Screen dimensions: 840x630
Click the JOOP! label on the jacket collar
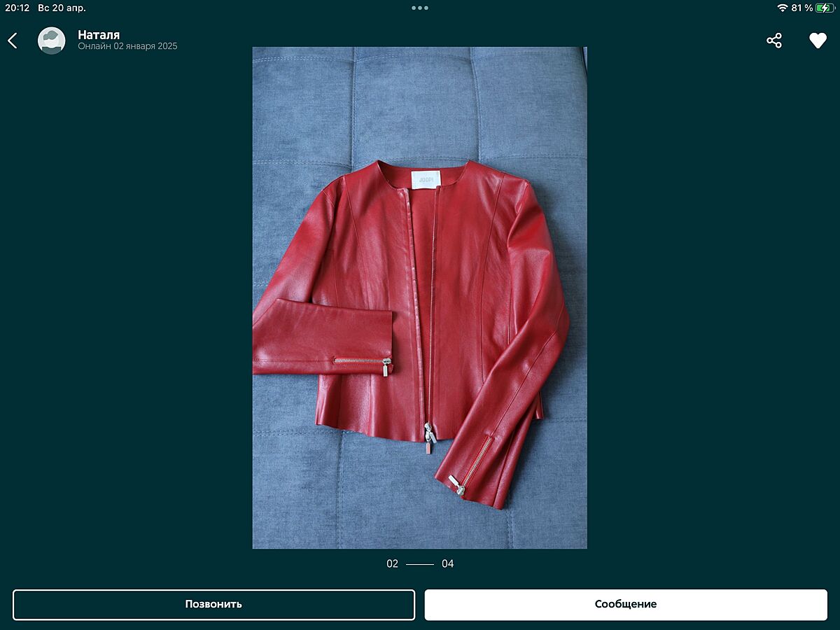425,179
